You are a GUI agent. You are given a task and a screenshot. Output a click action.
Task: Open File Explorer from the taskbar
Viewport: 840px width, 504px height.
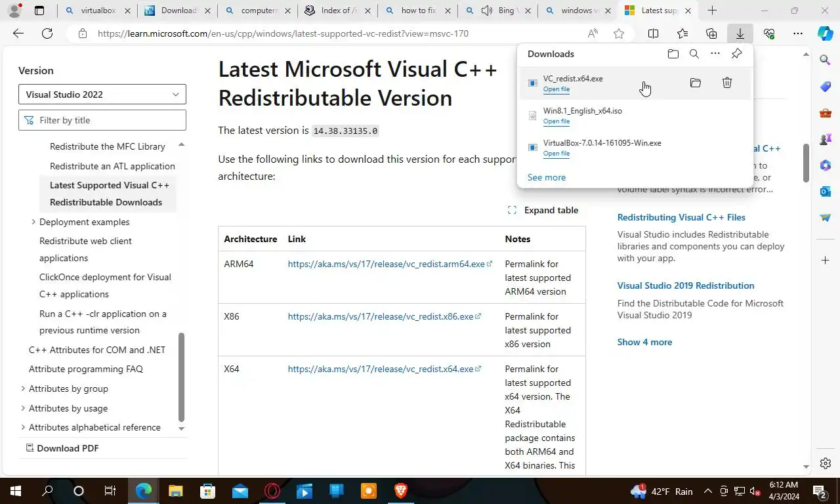coord(175,491)
